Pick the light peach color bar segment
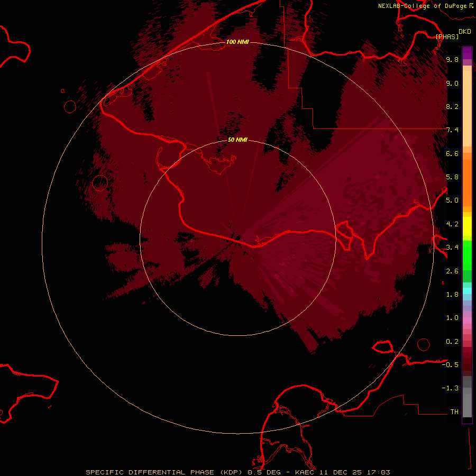Screen dimensions: 476x476 [467, 108]
